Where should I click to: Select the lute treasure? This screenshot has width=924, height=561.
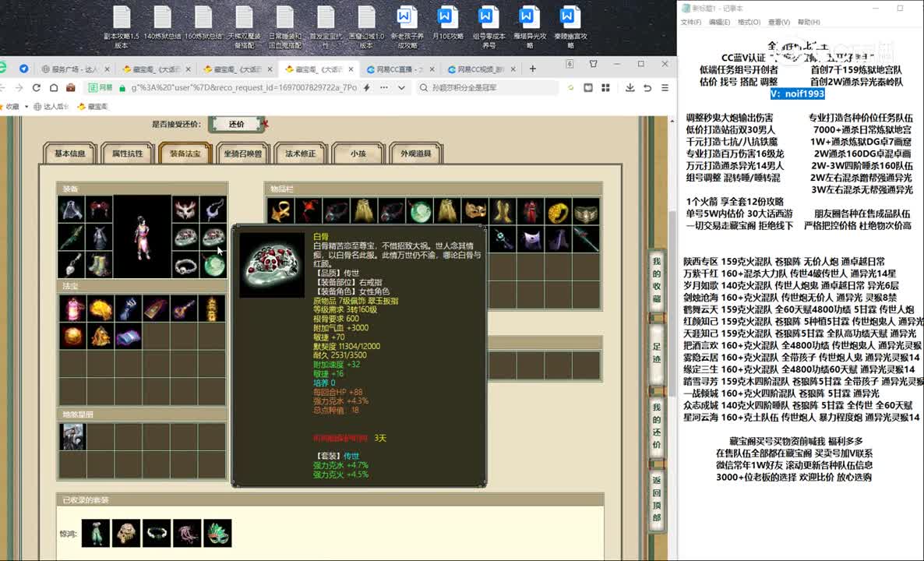click(183, 309)
